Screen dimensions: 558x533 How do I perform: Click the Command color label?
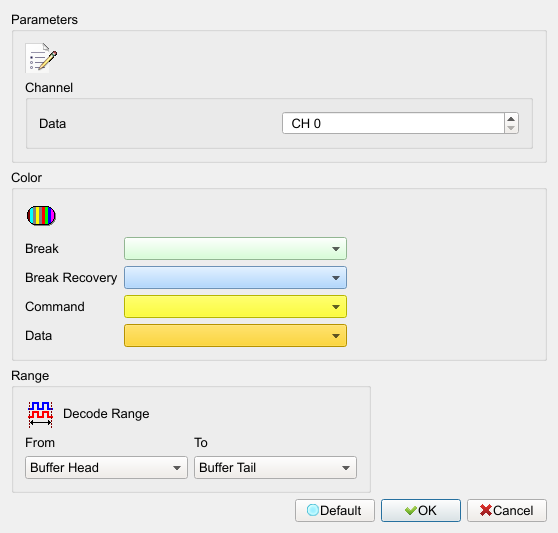(55, 307)
